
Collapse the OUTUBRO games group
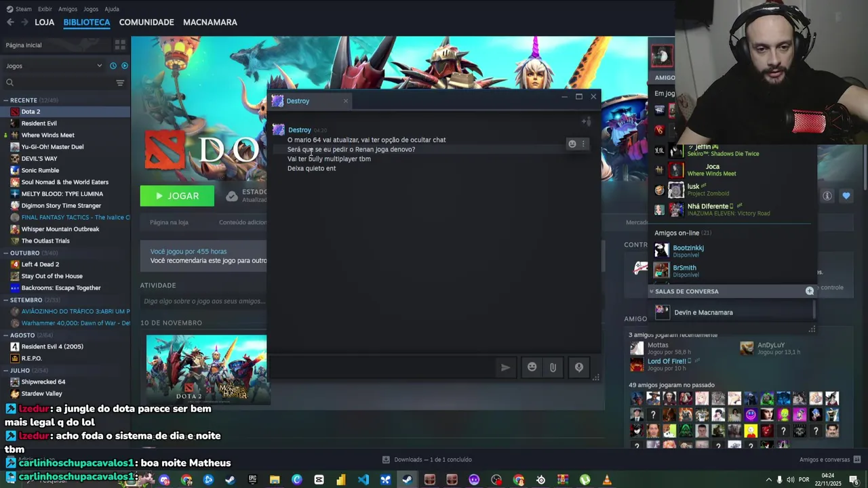coord(6,253)
